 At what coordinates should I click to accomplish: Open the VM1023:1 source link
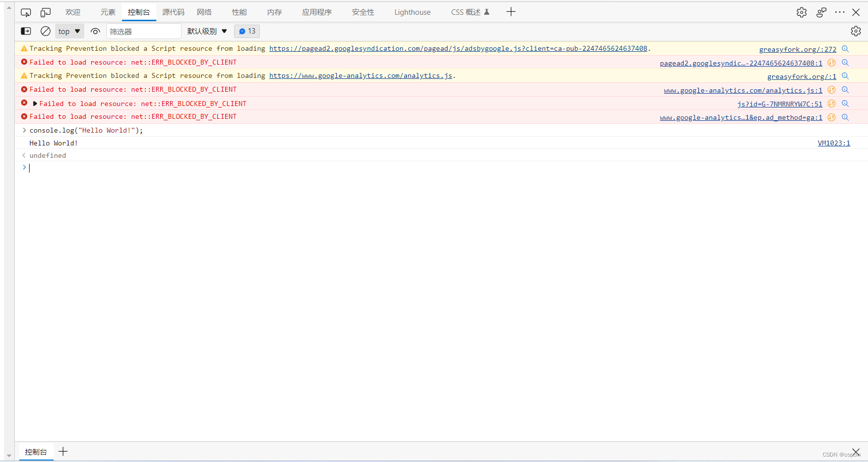833,143
